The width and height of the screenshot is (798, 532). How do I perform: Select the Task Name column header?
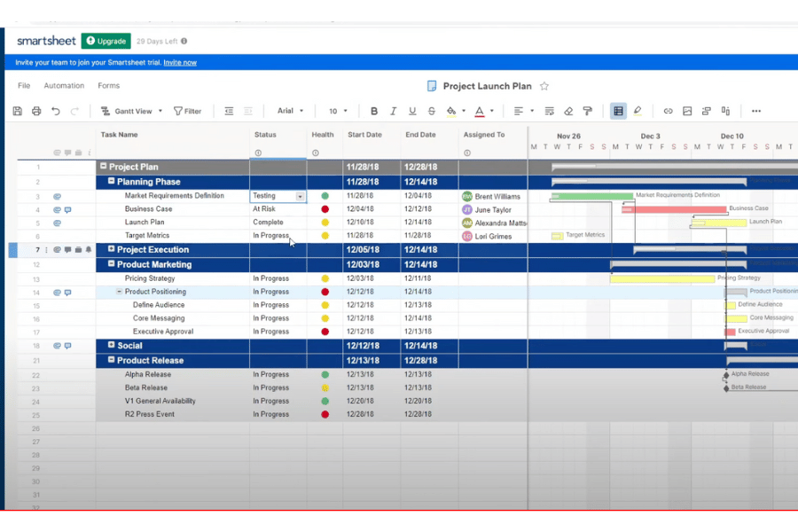[x=119, y=135]
